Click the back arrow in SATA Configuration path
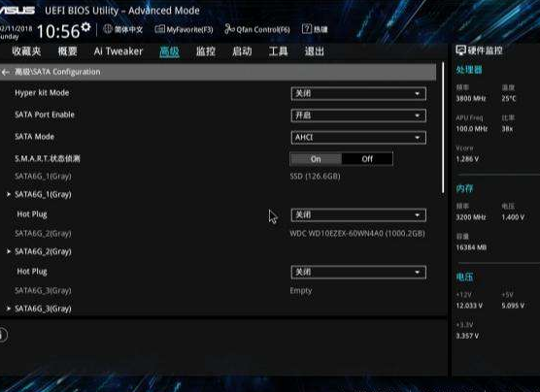 [x=5, y=72]
